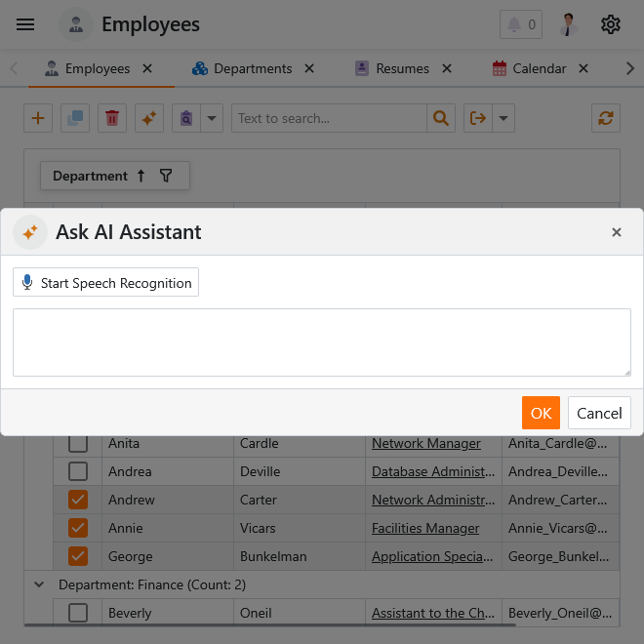
Task: Open the user profile avatar
Action: tap(569, 24)
